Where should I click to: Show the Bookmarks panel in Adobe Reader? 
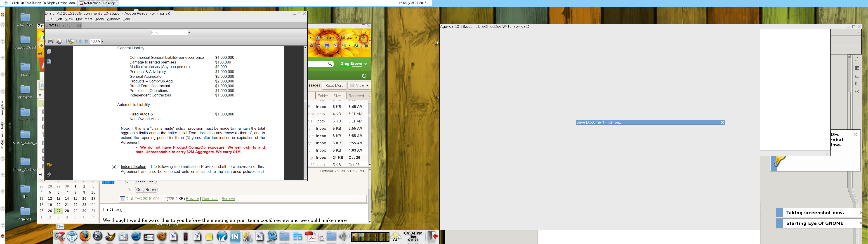click(49, 61)
